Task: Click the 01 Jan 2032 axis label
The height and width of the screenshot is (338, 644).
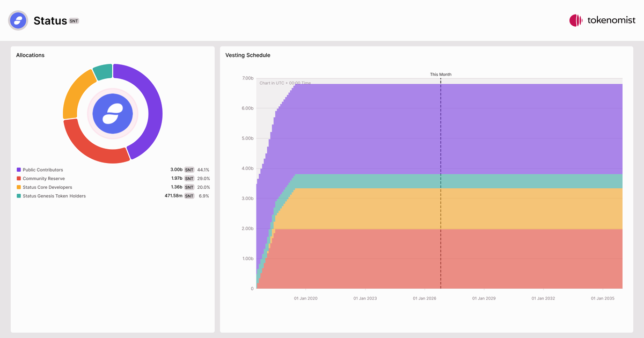Action: click(544, 298)
